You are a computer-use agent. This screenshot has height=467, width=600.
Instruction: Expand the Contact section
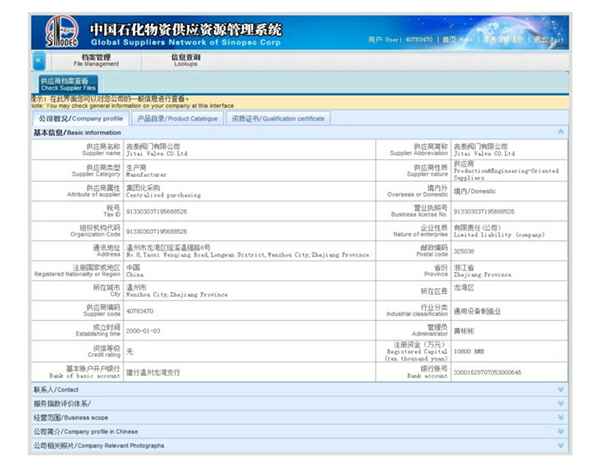pyautogui.click(x=56, y=389)
